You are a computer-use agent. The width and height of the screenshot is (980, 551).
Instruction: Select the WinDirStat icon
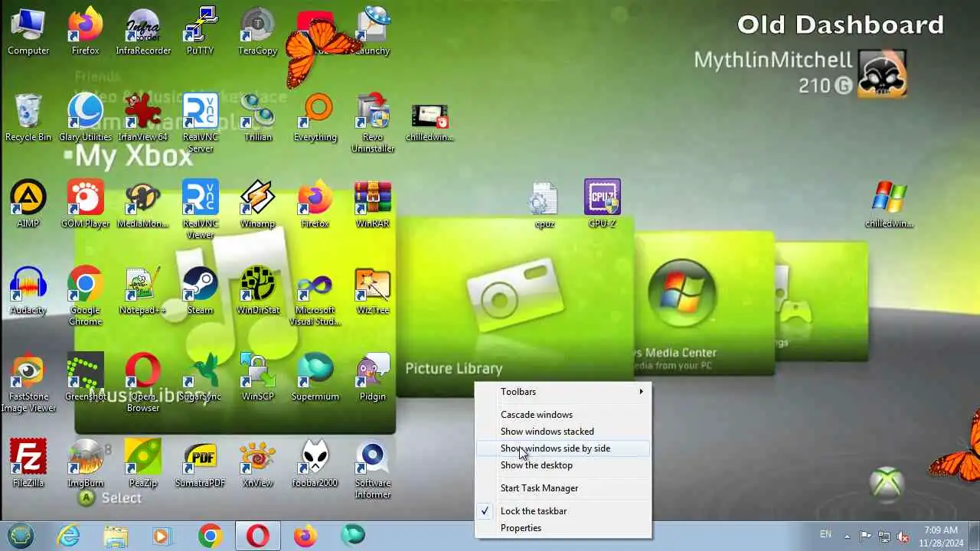pyautogui.click(x=257, y=292)
